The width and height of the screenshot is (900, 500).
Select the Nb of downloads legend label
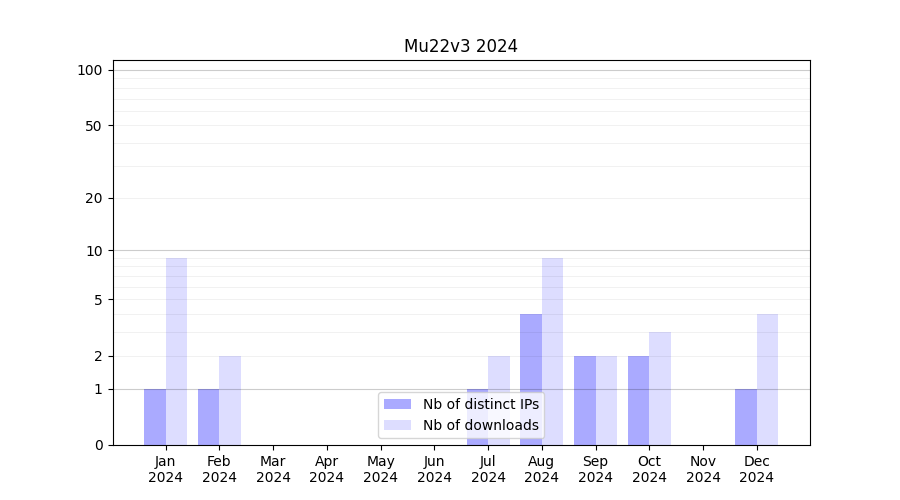[x=480, y=425]
